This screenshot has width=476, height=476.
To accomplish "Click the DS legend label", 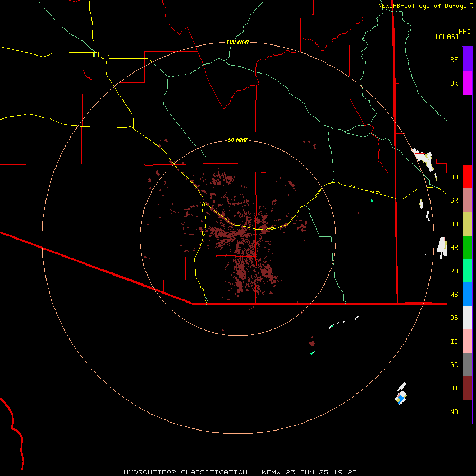I will click(454, 317).
